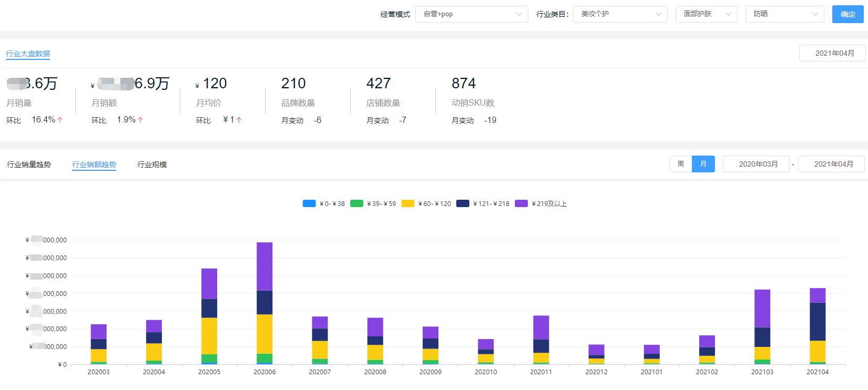The image size is (868, 390).
Task: Toggle the dark blue ¥121-¥218 legend item
Action: (483, 204)
